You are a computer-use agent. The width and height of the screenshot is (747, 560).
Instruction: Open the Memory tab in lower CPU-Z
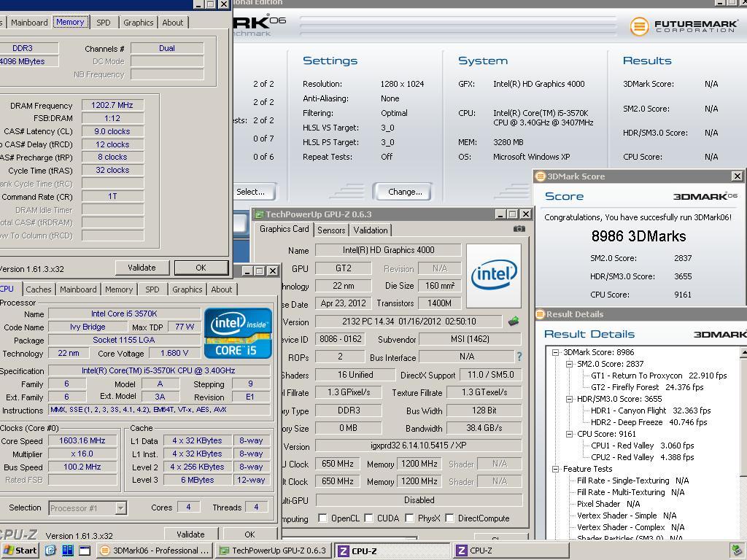[119, 289]
